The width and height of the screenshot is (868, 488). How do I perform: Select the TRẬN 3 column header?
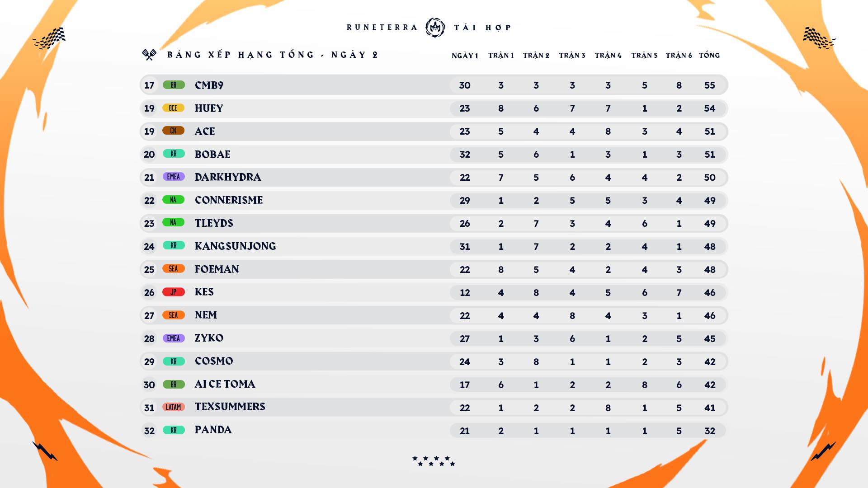(572, 55)
